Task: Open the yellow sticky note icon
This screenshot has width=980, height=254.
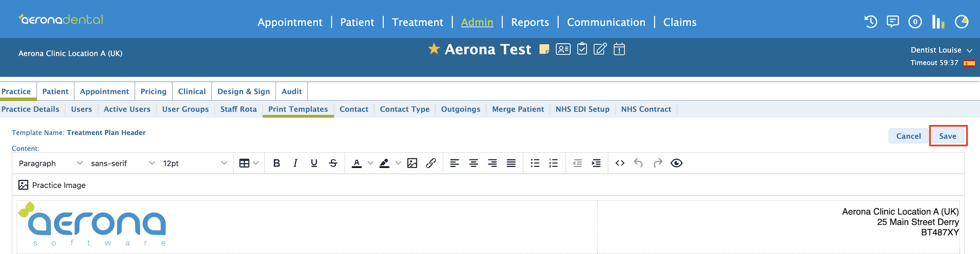Action: coord(544,49)
